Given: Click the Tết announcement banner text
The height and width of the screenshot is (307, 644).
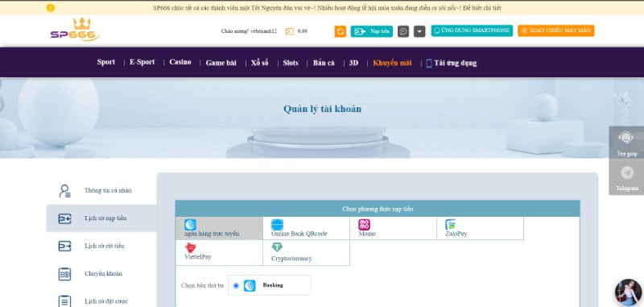Looking at the screenshot, I should click(x=327, y=8).
